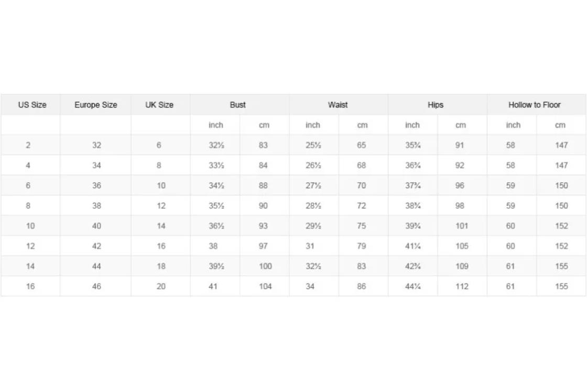Select the Hips header cell
The height and width of the screenshot is (392, 587).
coord(437,105)
